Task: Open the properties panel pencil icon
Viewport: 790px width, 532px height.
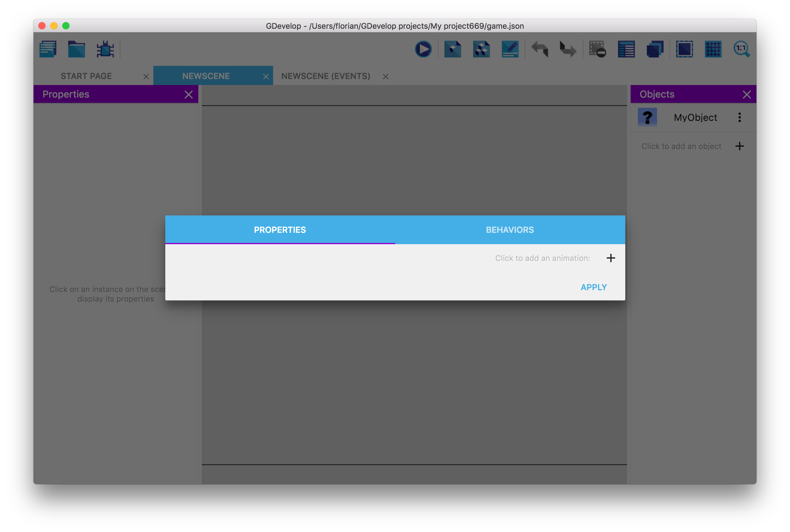Action: click(x=510, y=50)
